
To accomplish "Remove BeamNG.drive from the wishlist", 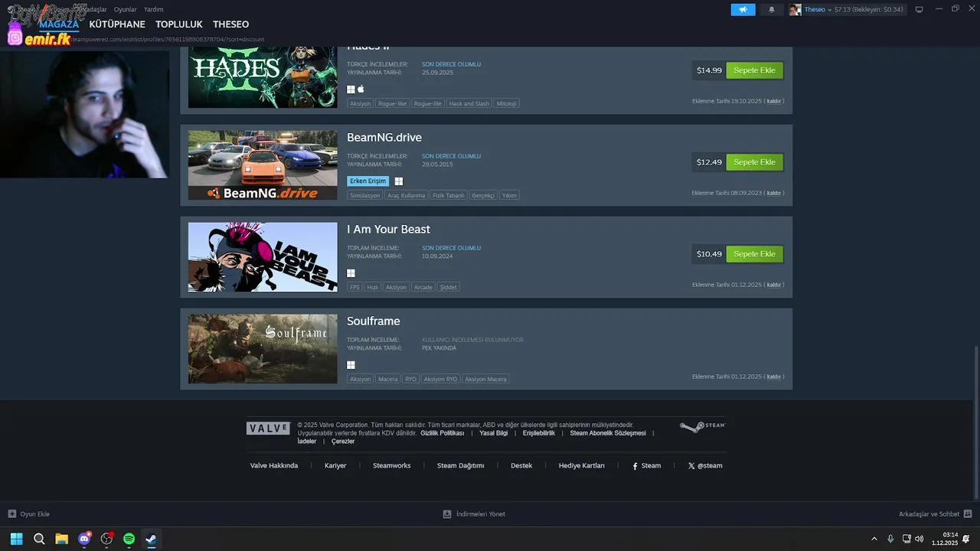I will pos(774,193).
